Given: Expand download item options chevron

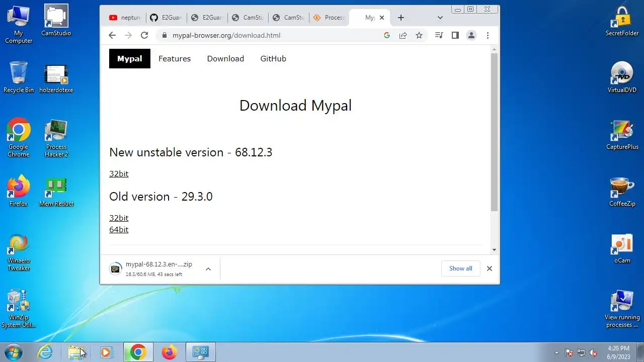Looking at the screenshot, I should (208, 269).
